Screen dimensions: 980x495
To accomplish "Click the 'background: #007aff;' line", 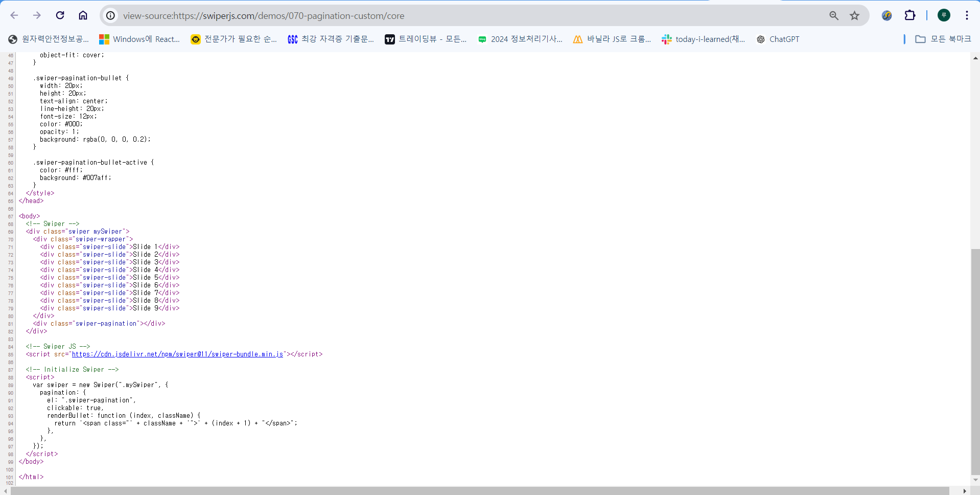I will point(75,177).
